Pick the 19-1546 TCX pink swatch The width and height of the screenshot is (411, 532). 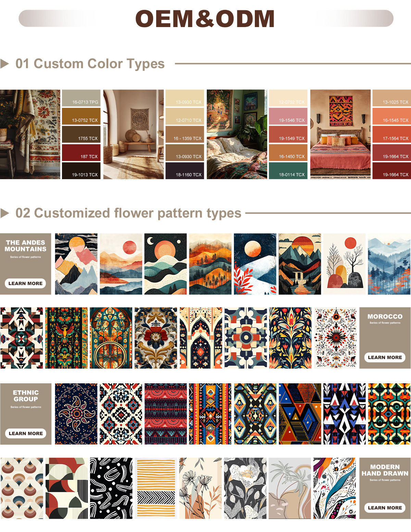(288, 116)
